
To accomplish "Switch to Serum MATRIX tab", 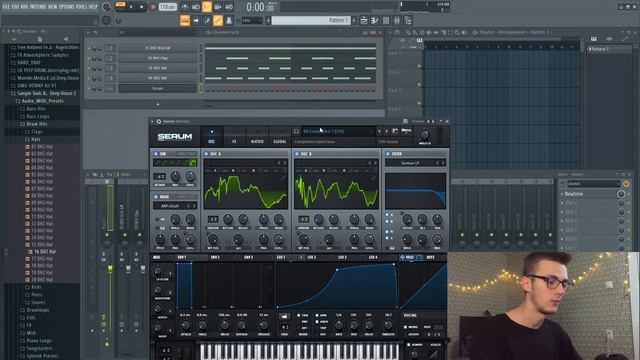I will pos(257,137).
